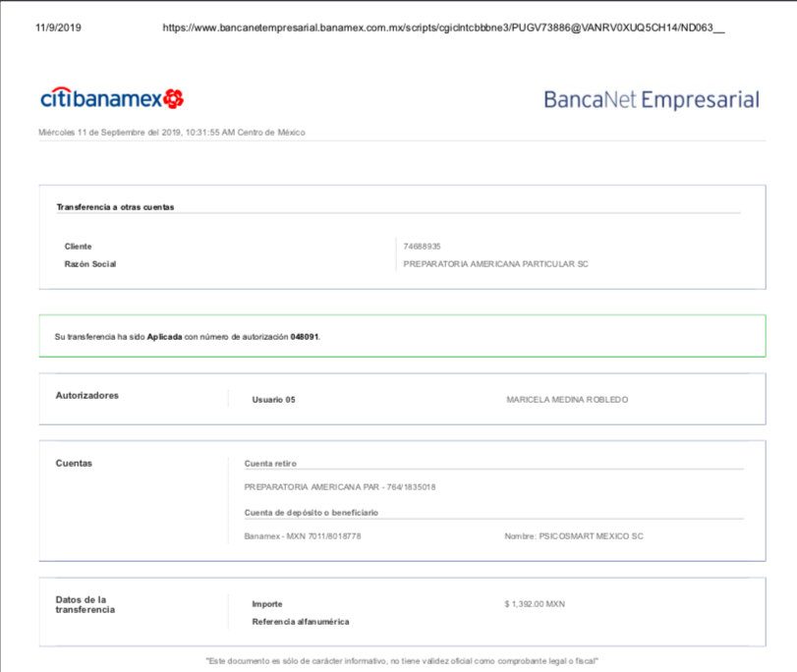Select the timestamp 'Miércoles 11 de Septiembre del 2019'

110,133
